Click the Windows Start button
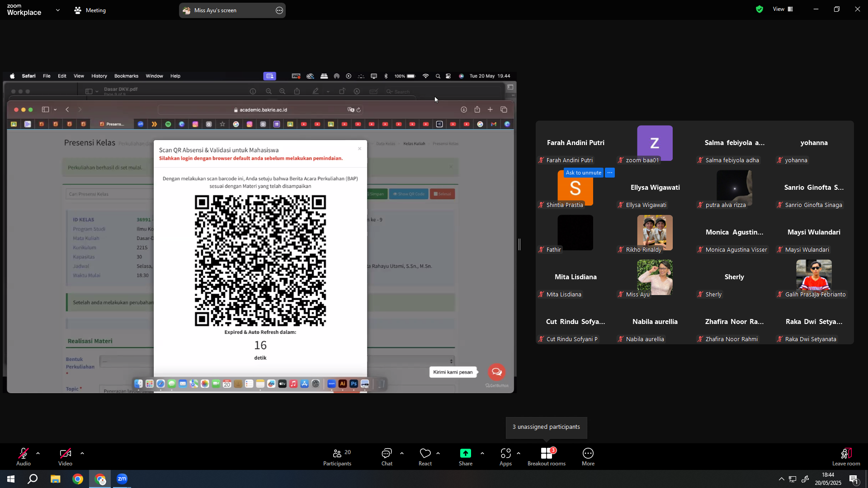Image resolution: width=868 pixels, height=488 pixels. coord(11,479)
